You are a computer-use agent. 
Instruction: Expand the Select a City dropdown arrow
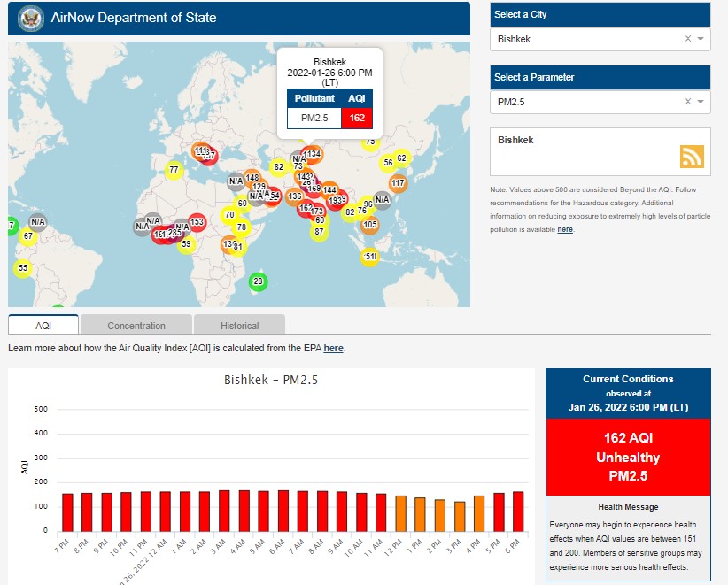click(x=701, y=39)
